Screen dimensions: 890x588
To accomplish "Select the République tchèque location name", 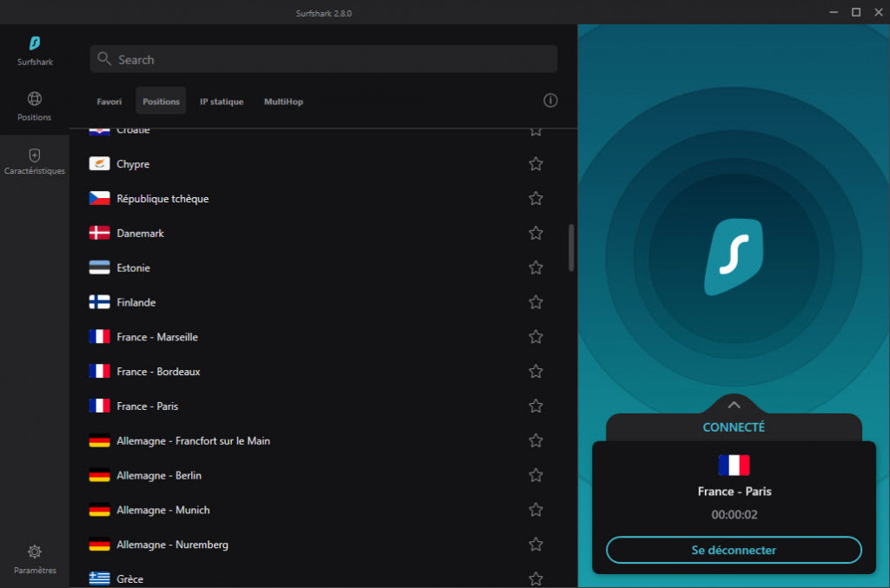I will pyautogui.click(x=163, y=198).
